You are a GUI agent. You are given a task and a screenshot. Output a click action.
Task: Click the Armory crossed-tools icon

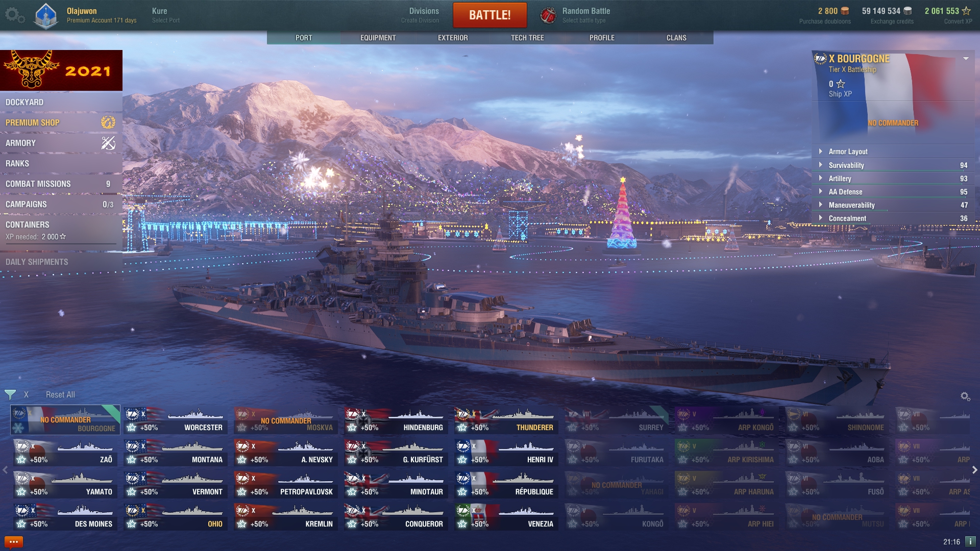click(108, 143)
